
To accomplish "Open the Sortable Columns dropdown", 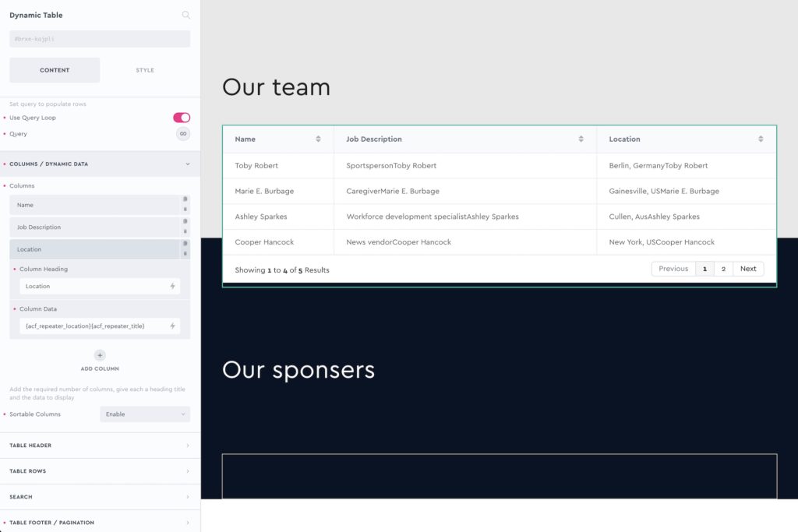I will pyautogui.click(x=145, y=414).
